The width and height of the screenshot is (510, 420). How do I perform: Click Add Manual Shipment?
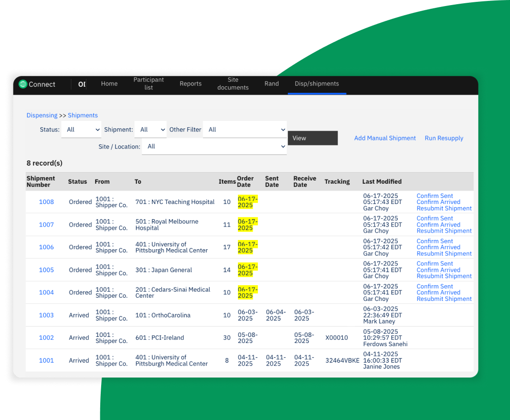click(385, 138)
